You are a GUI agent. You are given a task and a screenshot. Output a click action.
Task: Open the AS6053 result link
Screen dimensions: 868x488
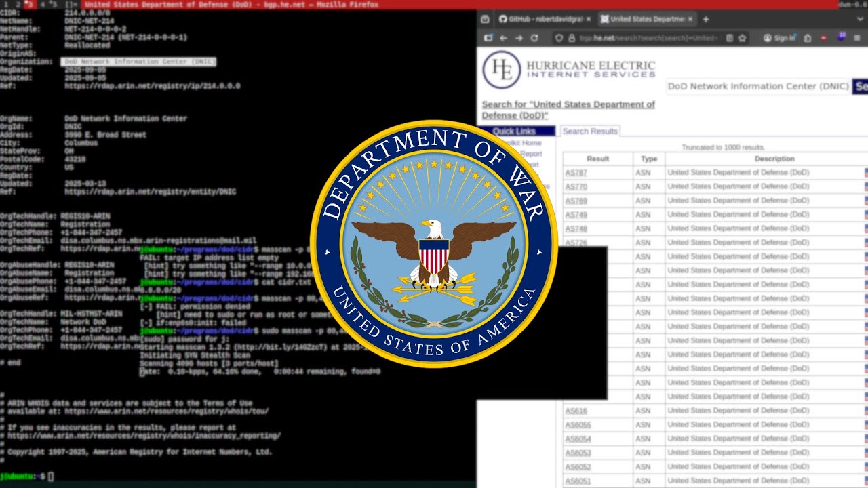pyautogui.click(x=578, y=453)
